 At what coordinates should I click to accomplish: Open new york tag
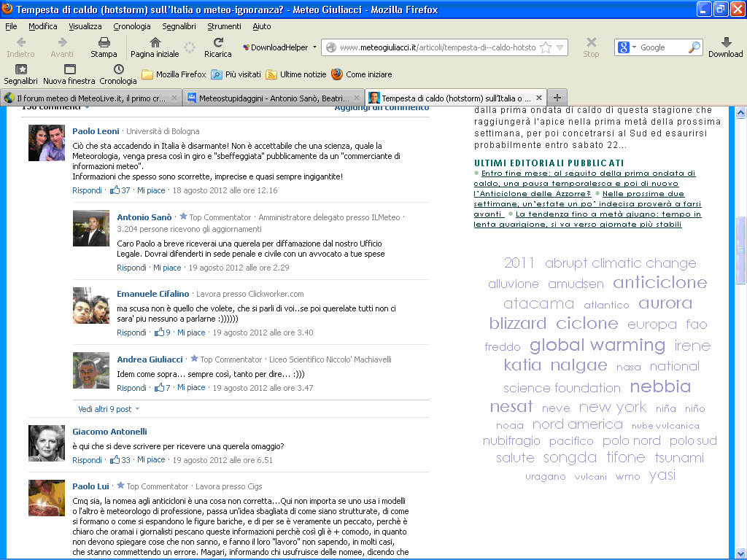613,408
